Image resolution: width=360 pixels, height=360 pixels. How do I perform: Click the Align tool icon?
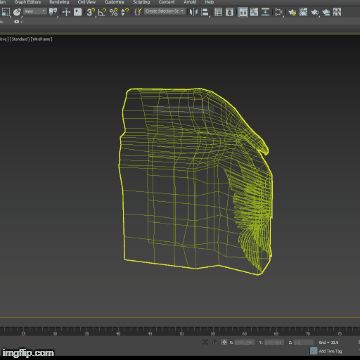(205, 12)
